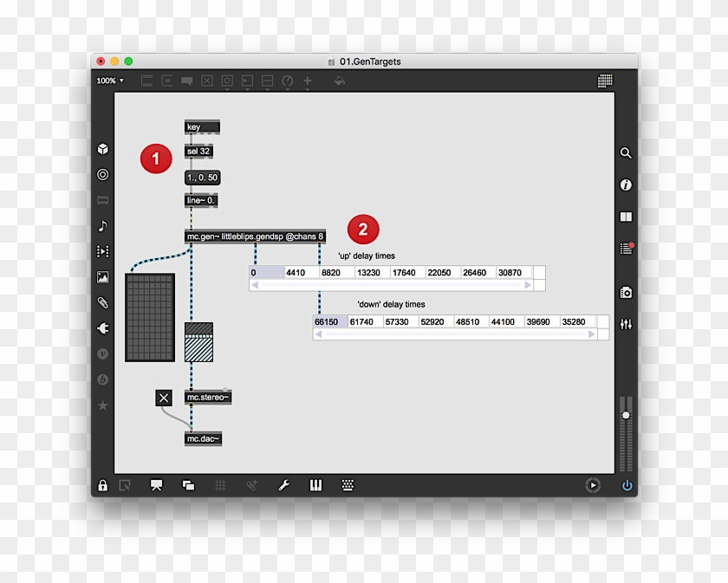Add a number box from toolbar
Screen dimensions: 728x583
click(x=247, y=81)
